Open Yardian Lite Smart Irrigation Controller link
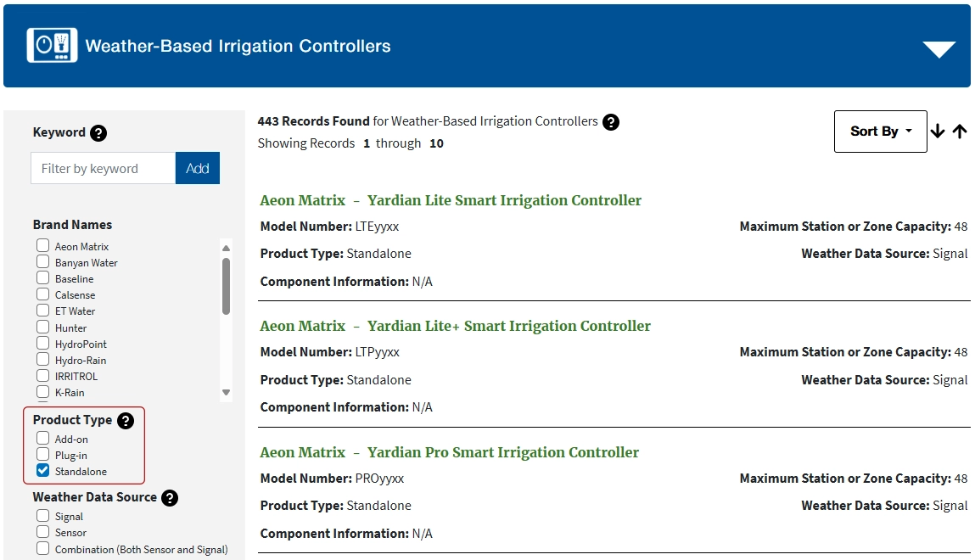Viewport: 975px width, 560px height. (504, 201)
